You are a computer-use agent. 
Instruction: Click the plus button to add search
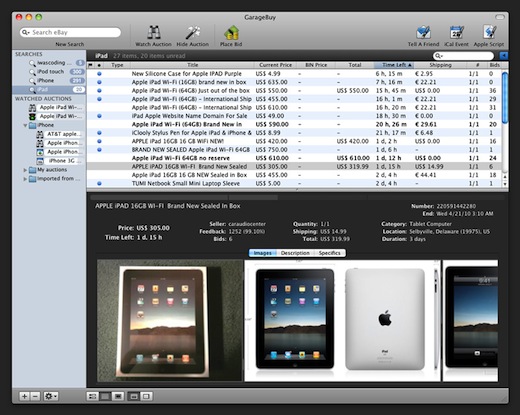(x=24, y=396)
